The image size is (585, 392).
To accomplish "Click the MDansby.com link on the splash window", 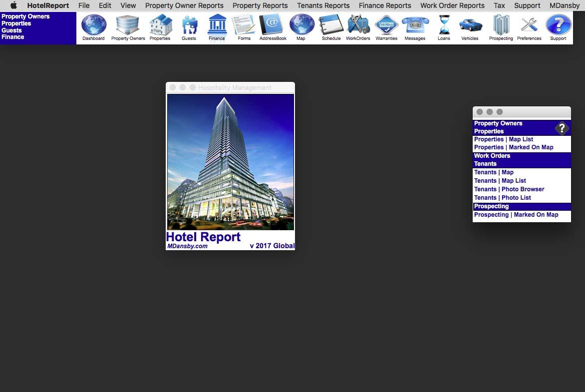I will point(187,246).
